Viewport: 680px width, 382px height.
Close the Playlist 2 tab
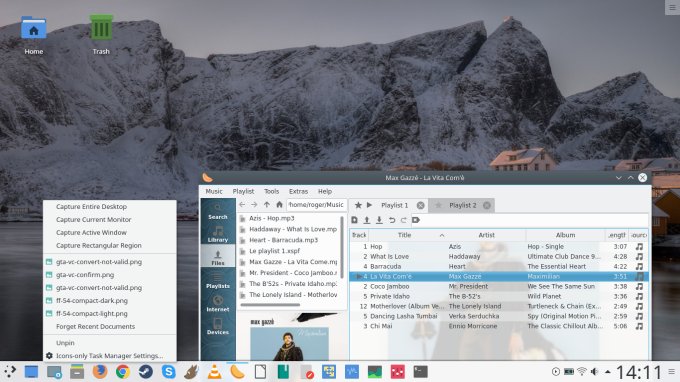487,205
